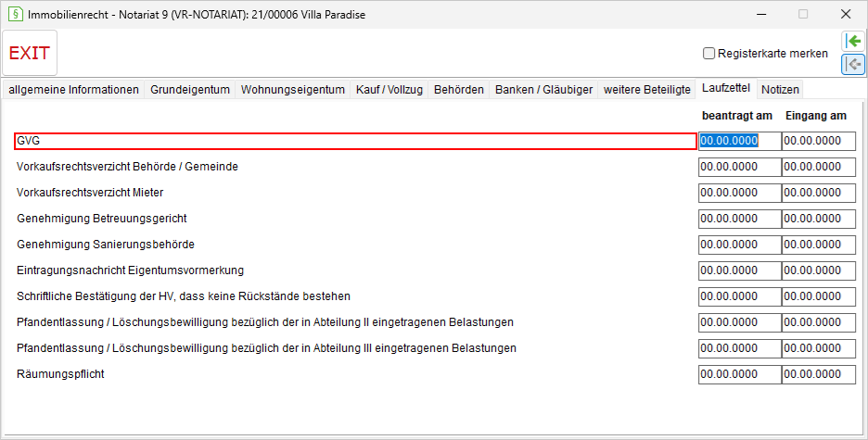The image size is (868, 440).
Task: Click the GVG label field
Action: point(355,141)
